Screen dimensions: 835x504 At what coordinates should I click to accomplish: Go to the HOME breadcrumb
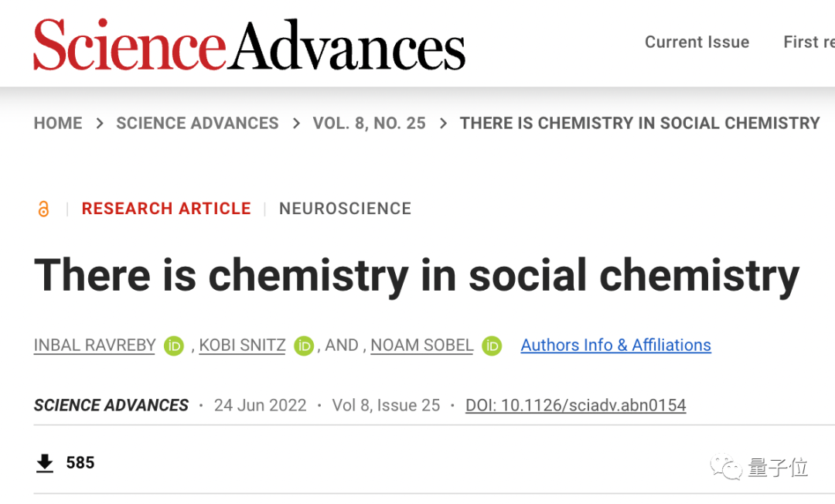[x=58, y=123]
